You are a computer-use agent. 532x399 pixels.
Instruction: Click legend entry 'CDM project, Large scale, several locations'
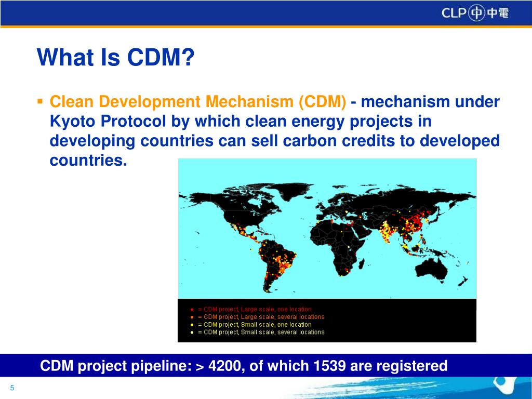[261, 317]
